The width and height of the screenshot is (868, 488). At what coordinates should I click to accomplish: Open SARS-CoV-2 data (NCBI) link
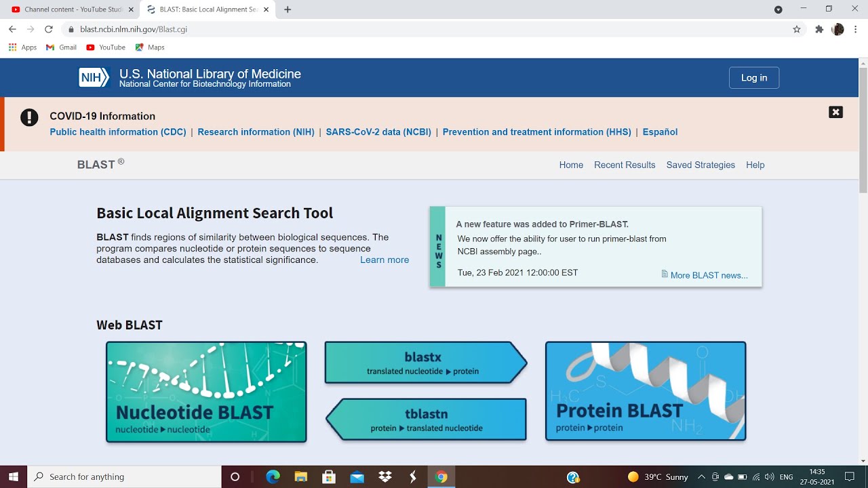tap(378, 132)
